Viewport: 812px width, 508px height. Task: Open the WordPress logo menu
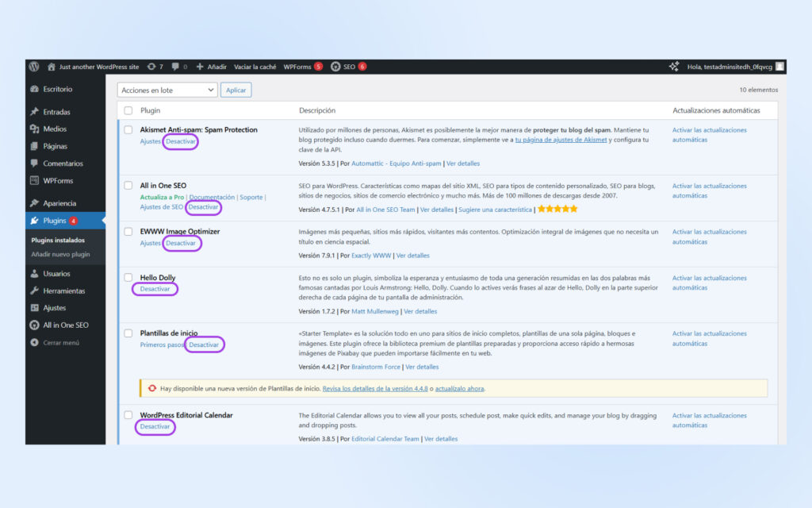pos(34,67)
